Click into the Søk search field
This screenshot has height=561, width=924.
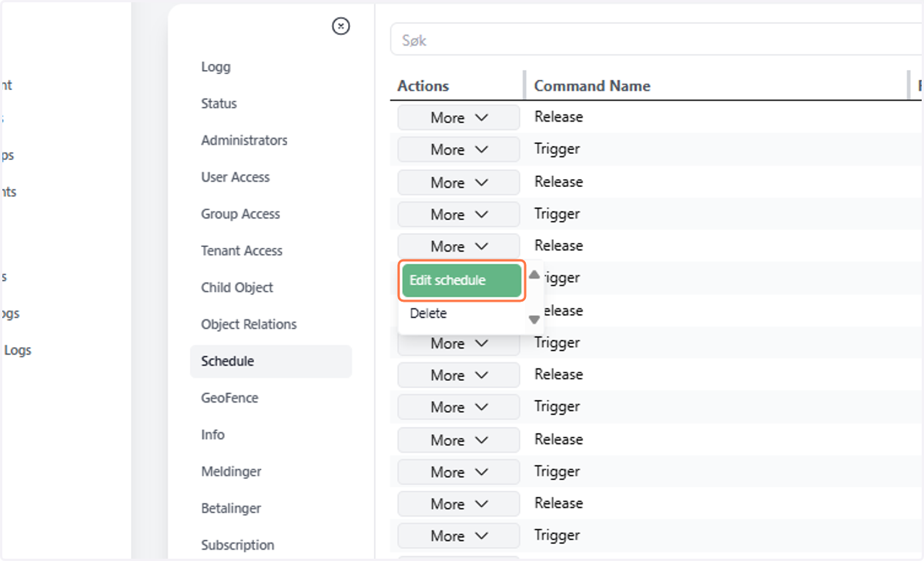pyautogui.click(x=657, y=40)
